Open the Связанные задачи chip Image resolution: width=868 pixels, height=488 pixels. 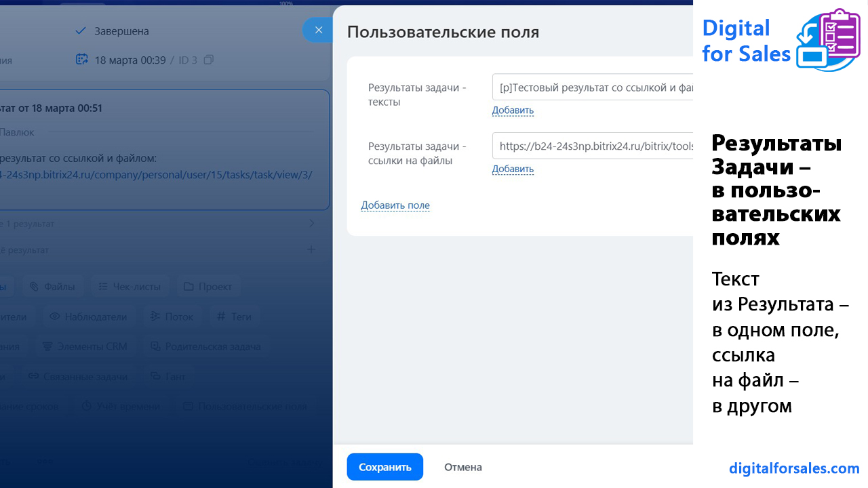click(78, 376)
